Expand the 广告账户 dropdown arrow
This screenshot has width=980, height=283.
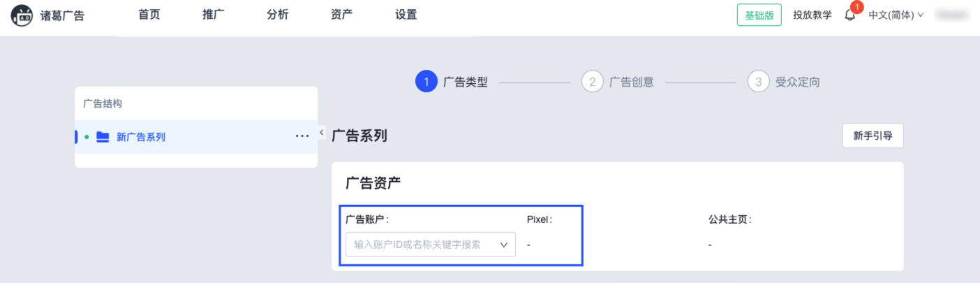coord(504,245)
